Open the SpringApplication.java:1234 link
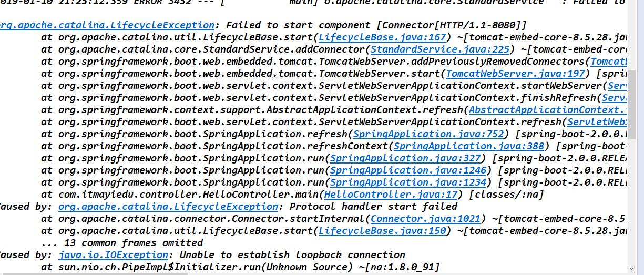 (x=408, y=182)
